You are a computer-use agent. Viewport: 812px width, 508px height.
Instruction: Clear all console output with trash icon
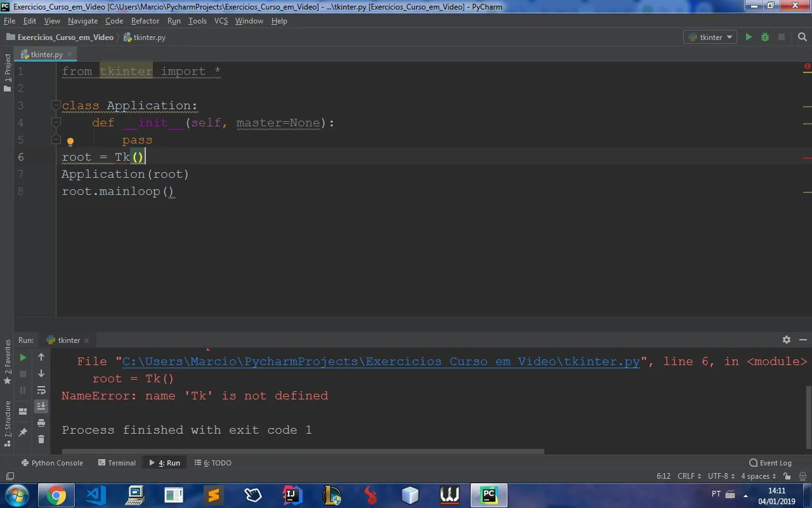pos(41,439)
